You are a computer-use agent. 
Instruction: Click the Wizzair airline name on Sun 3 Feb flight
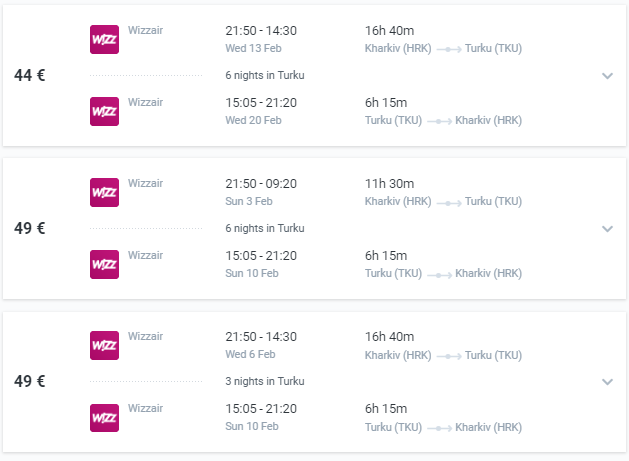click(146, 183)
